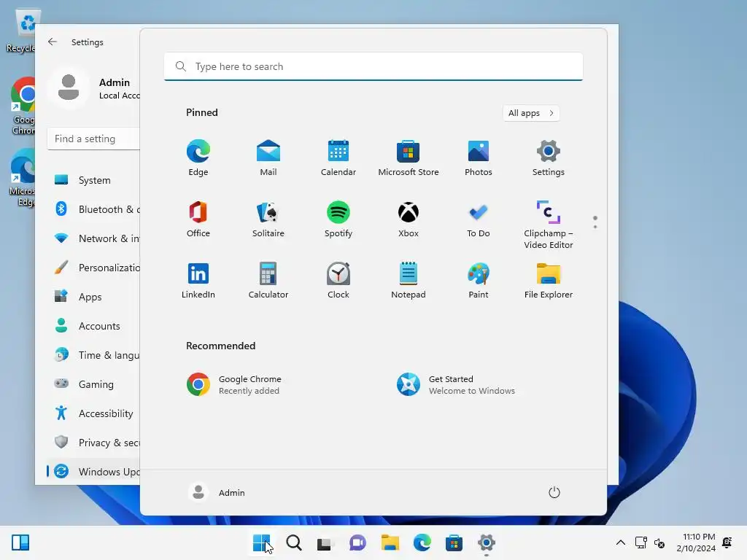The height and width of the screenshot is (560, 747).
Task: Open the Calculator app
Action: pos(268,281)
